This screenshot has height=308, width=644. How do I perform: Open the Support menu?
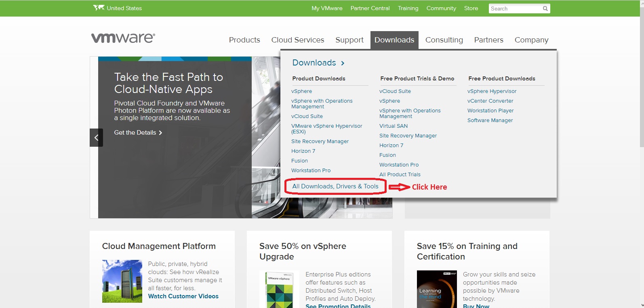(349, 40)
